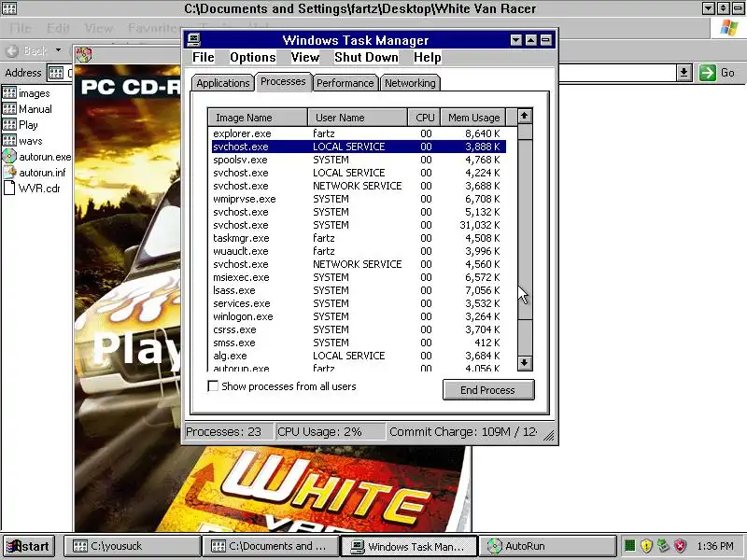Select the alg.exe process row
Image resolution: width=747 pixels, height=560 pixels.
(x=359, y=356)
